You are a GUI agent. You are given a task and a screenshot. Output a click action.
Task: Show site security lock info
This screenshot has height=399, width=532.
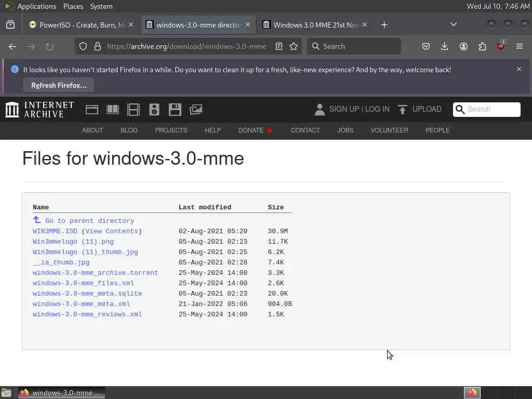click(97, 46)
